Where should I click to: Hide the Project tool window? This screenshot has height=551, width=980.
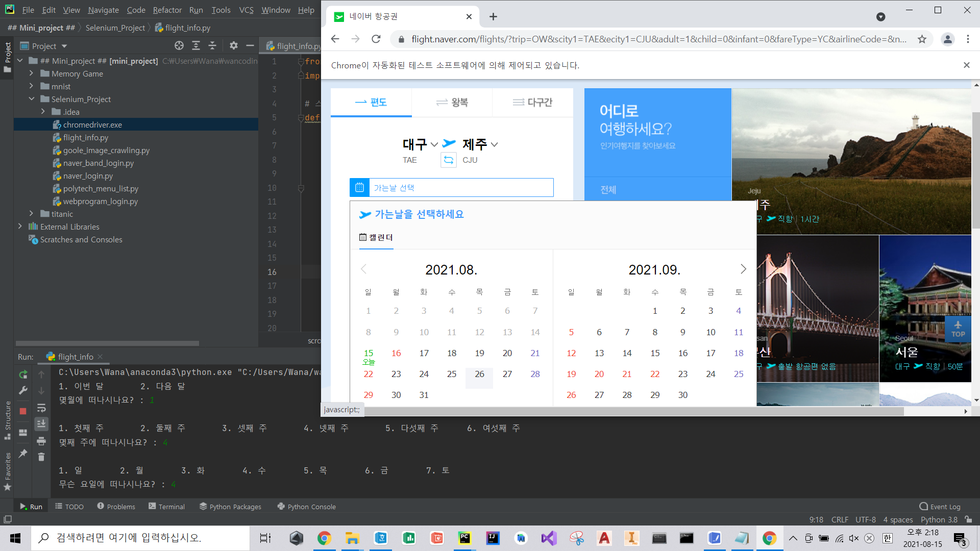point(250,46)
